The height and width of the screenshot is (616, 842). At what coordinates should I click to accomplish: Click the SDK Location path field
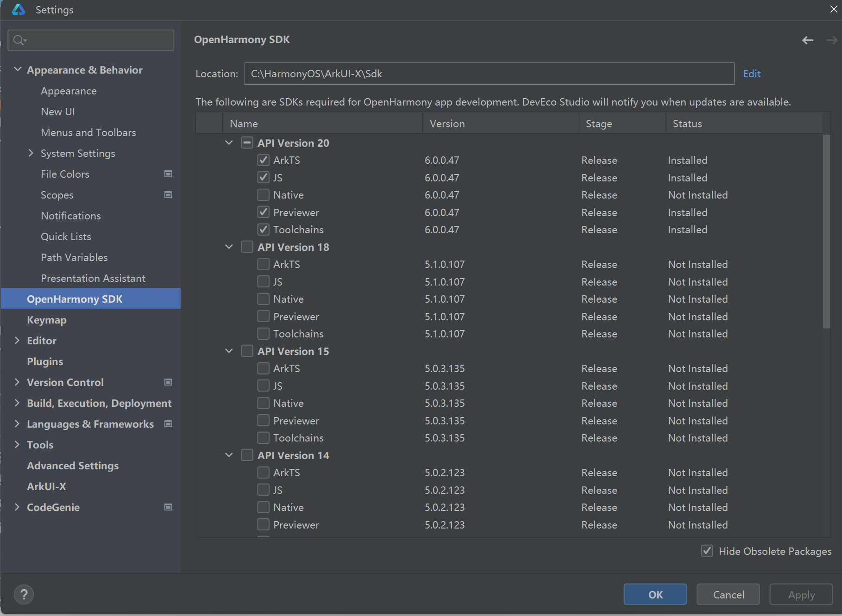pyautogui.click(x=489, y=74)
